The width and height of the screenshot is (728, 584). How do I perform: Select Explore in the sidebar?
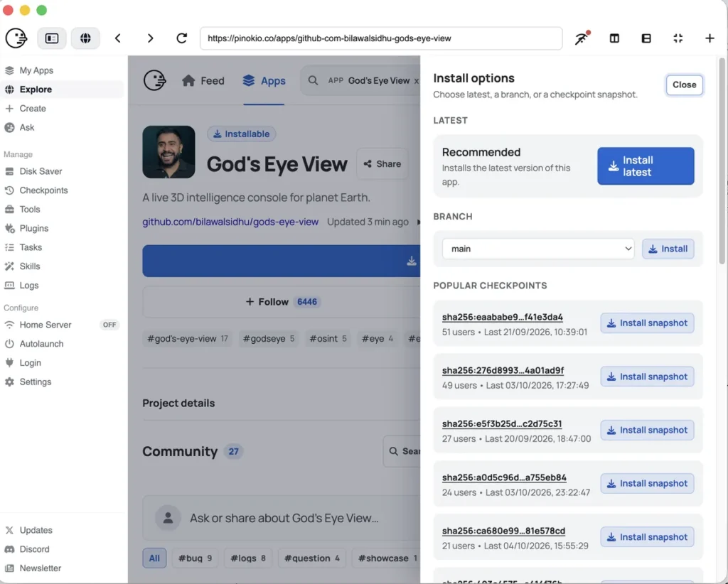[x=62, y=90]
